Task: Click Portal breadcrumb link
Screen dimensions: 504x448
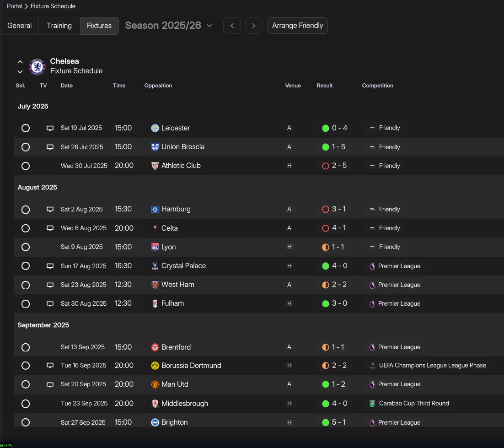Action: pos(15,6)
